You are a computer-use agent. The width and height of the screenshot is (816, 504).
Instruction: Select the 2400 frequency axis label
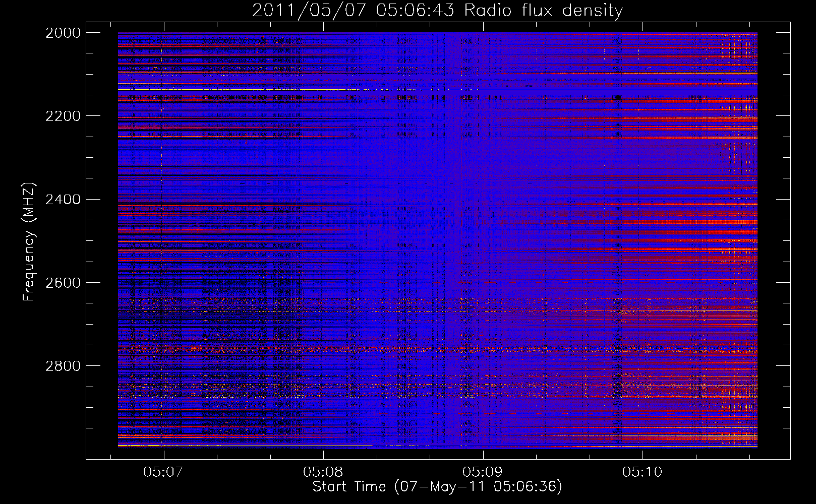pyautogui.click(x=63, y=200)
